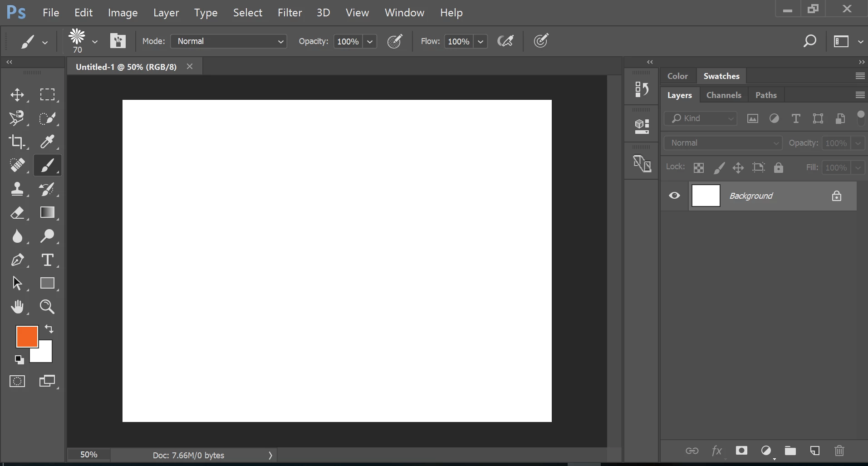Image resolution: width=868 pixels, height=466 pixels.
Task: Switch to the Channels tab
Action: pos(724,95)
